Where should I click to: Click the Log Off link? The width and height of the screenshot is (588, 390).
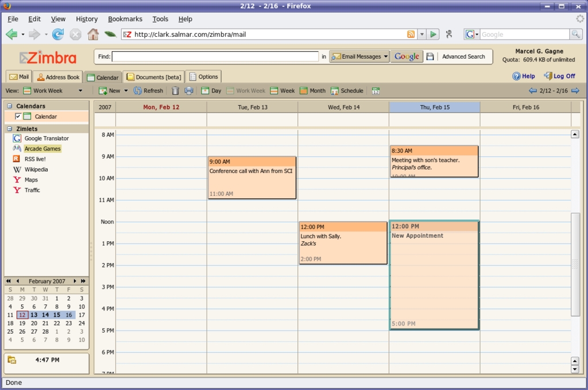pos(560,76)
